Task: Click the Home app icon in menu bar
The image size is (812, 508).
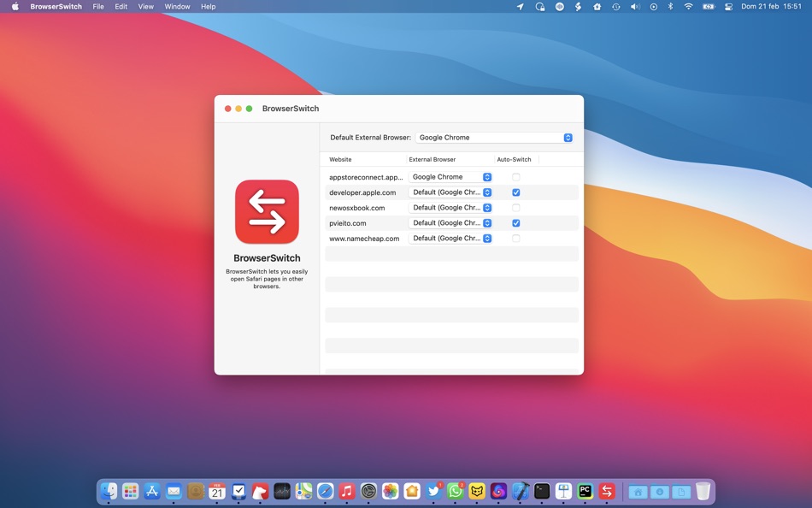Action: click(x=597, y=6)
